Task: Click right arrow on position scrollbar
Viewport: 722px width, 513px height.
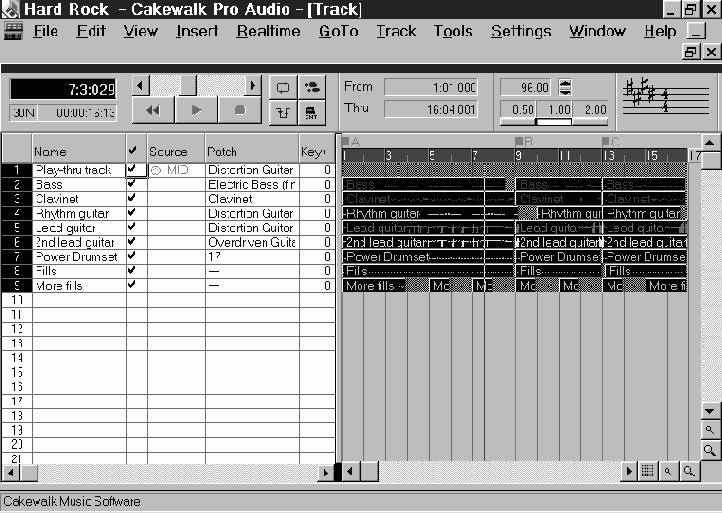Action: [x=252, y=86]
